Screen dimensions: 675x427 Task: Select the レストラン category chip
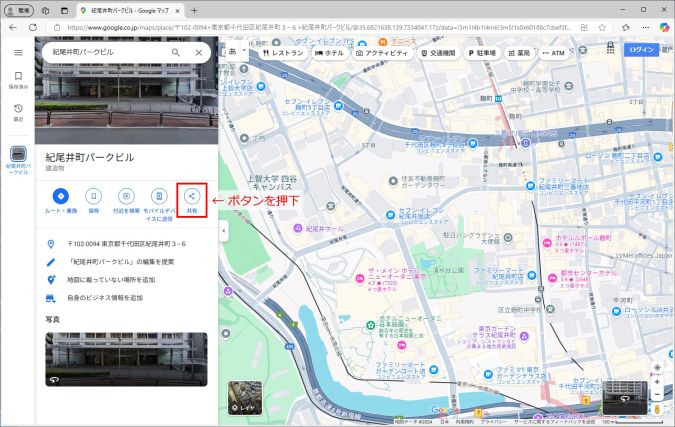coord(282,52)
